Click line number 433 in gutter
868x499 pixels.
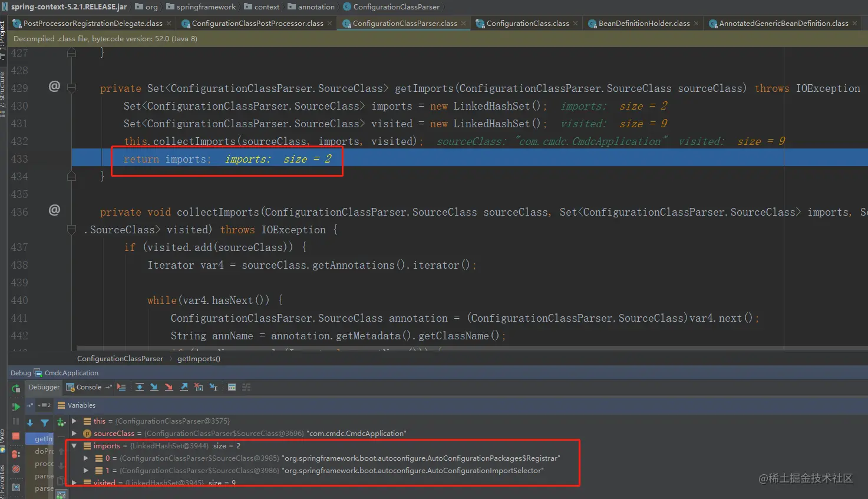[19, 159]
